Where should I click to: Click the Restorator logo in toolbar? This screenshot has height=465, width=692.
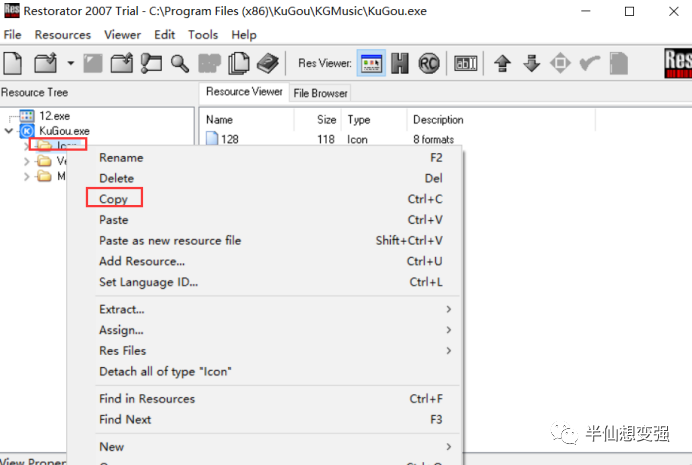tap(678, 63)
